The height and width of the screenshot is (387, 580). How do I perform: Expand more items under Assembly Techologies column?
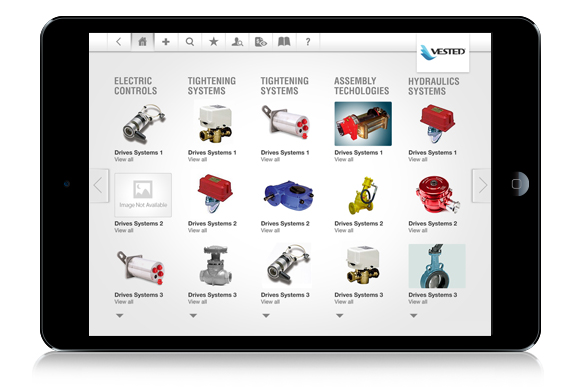tap(340, 316)
